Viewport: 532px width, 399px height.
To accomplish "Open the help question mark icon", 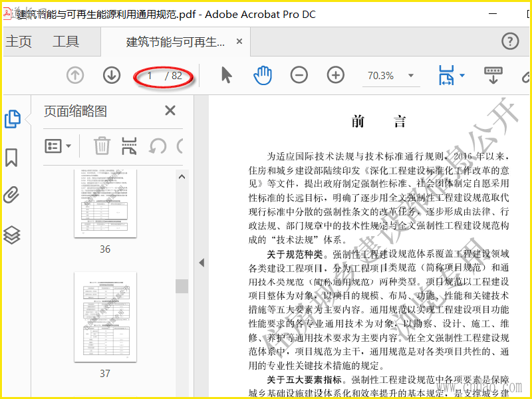I will [x=510, y=41].
